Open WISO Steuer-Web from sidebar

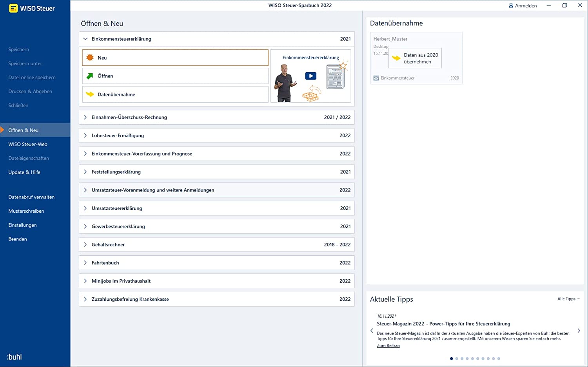point(28,144)
